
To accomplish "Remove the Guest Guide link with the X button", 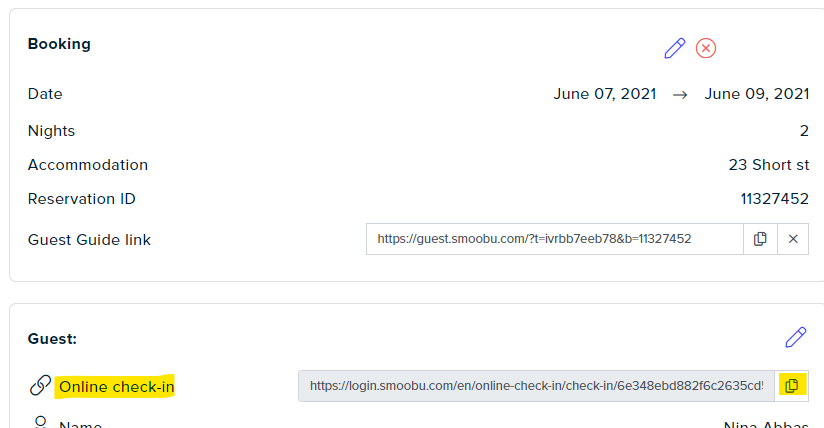I will pyautogui.click(x=793, y=239).
